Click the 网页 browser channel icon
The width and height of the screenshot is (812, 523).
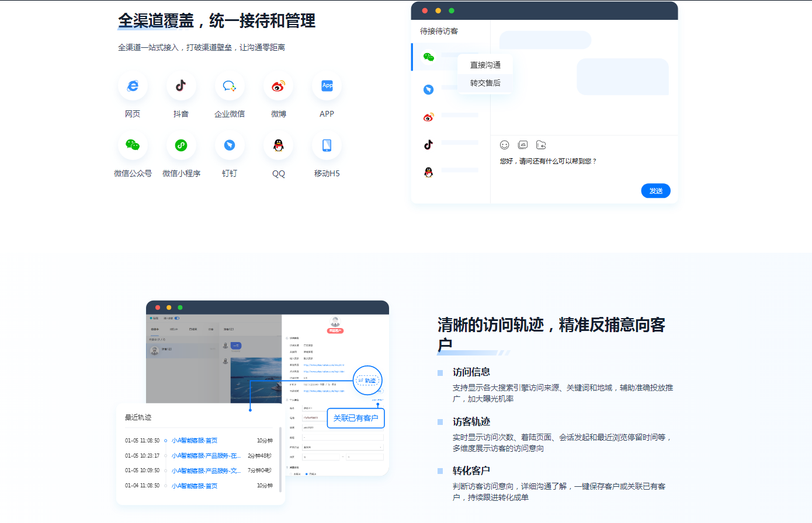[x=133, y=86]
